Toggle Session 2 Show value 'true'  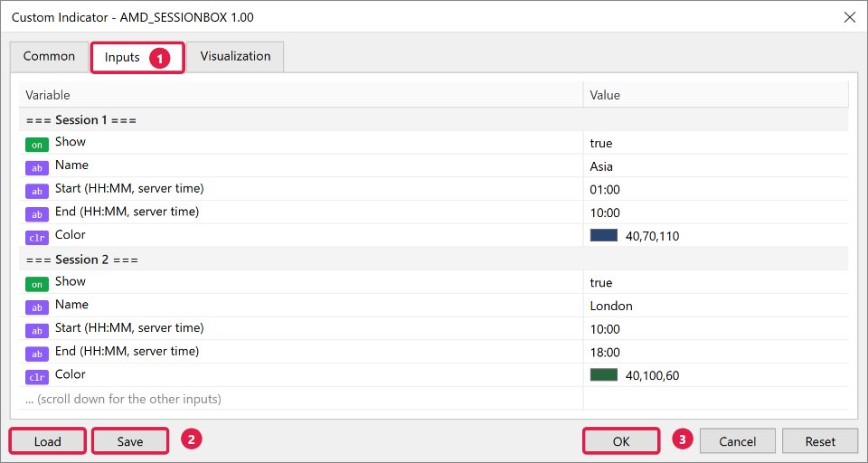point(601,283)
